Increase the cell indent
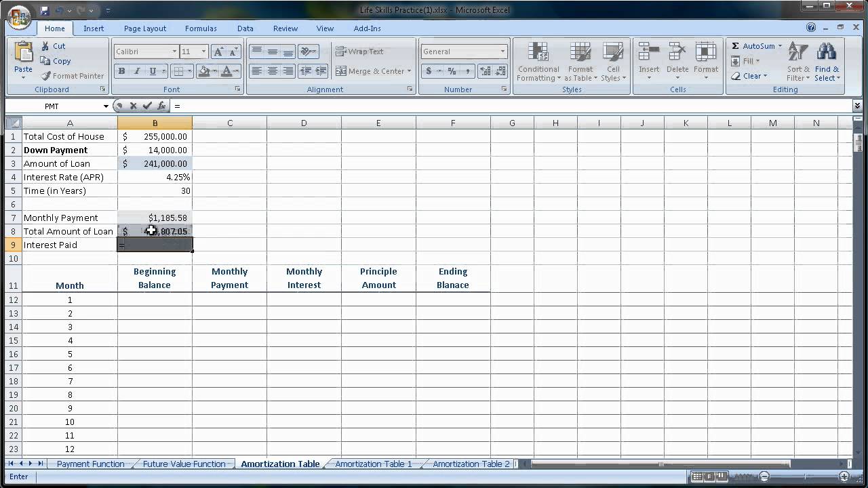 tap(321, 70)
